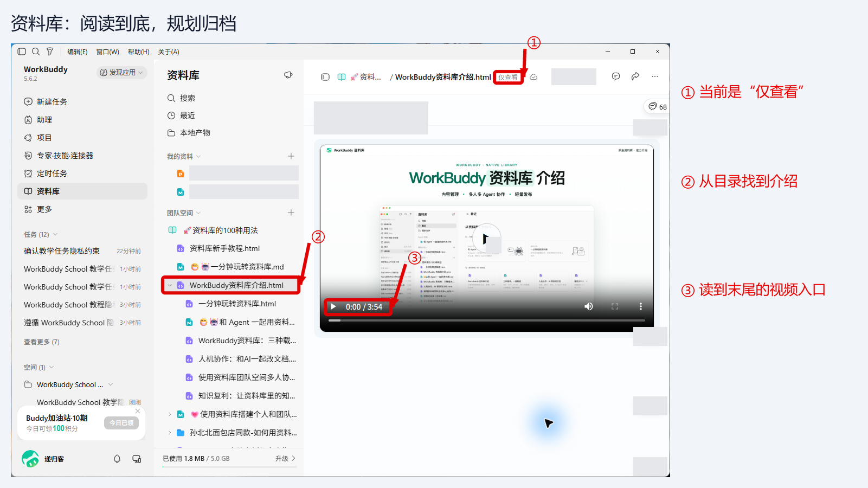Collapse the WorkBuddy资料库介绍.html tree node
The image size is (868, 488).
pyautogui.click(x=170, y=285)
